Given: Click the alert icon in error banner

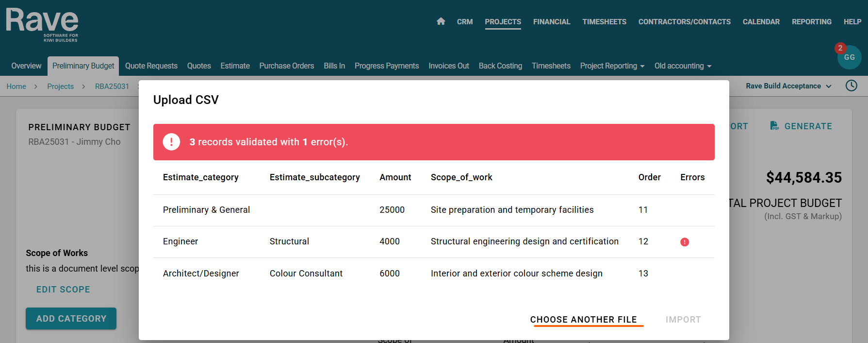Looking at the screenshot, I should pos(171,142).
